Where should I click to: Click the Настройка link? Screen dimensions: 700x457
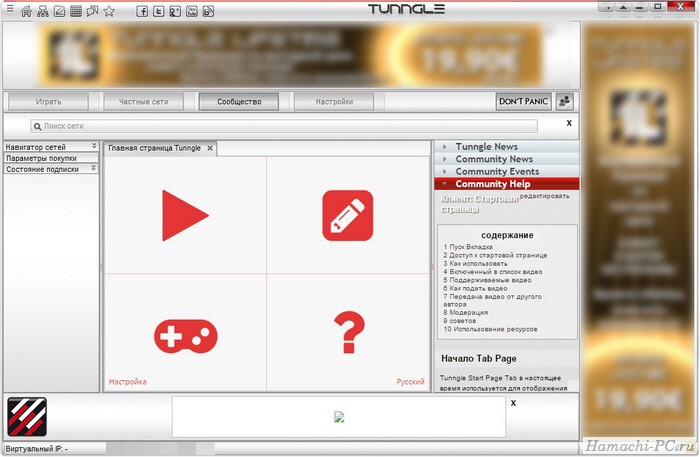(128, 382)
